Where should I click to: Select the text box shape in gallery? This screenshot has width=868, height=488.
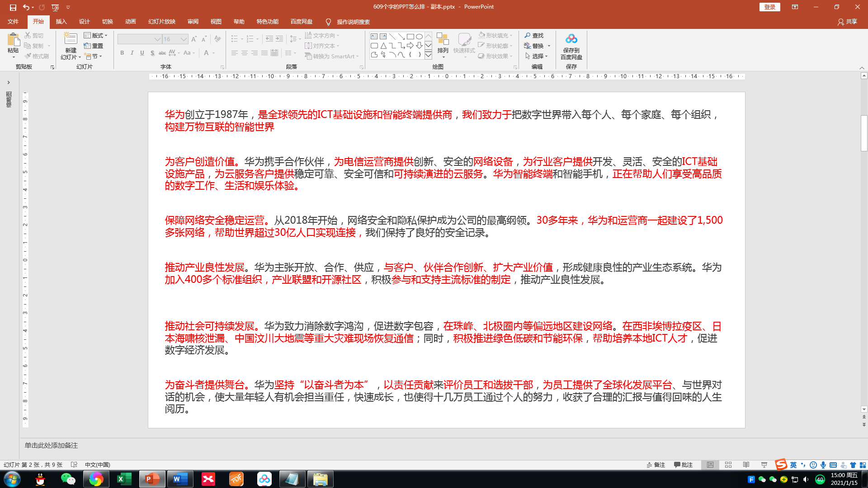pyautogui.click(x=374, y=37)
